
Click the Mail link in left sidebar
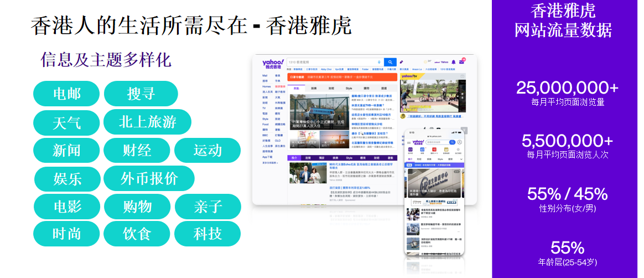point(265,76)
